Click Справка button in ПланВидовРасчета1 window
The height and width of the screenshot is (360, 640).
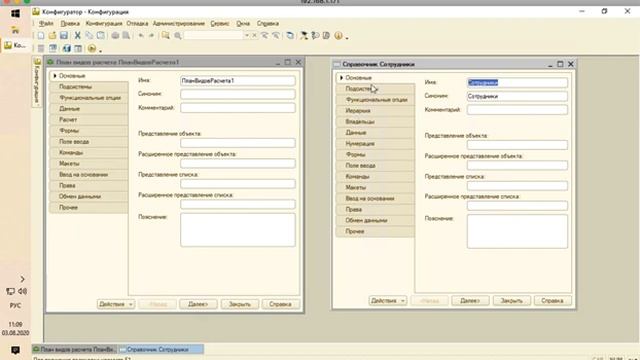[x=280, y=304]
